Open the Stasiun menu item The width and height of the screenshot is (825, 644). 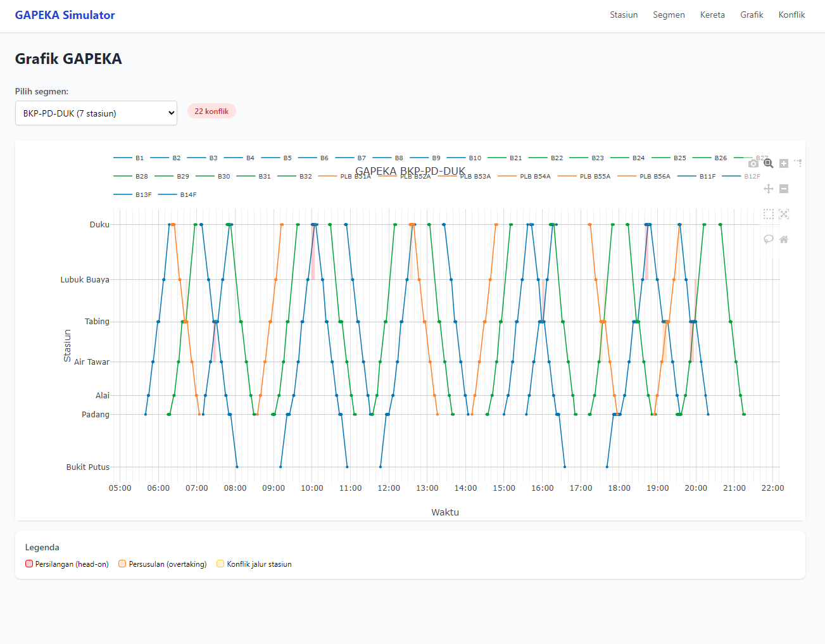624,15
